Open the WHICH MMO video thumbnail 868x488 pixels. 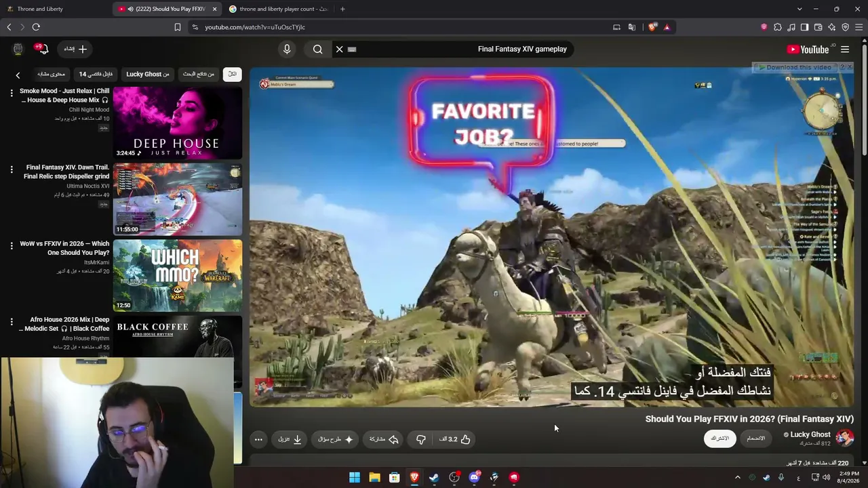tap(177, 275)
